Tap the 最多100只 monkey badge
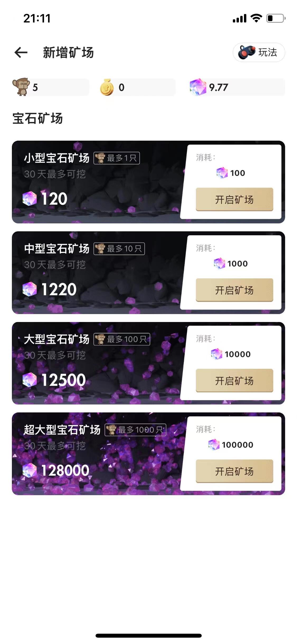 click(122, 339)
